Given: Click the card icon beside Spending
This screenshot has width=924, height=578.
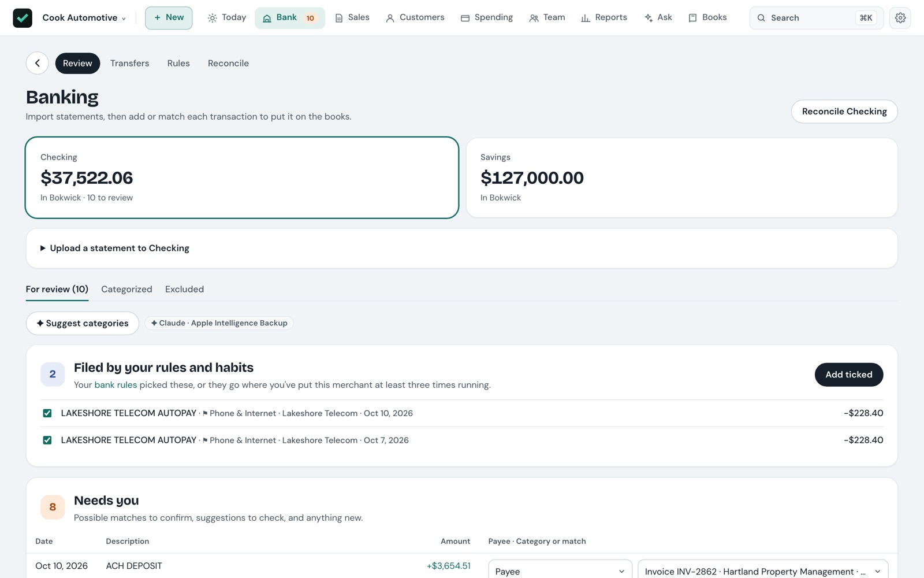Looking at the screenshot, I should tap(465, 18).
